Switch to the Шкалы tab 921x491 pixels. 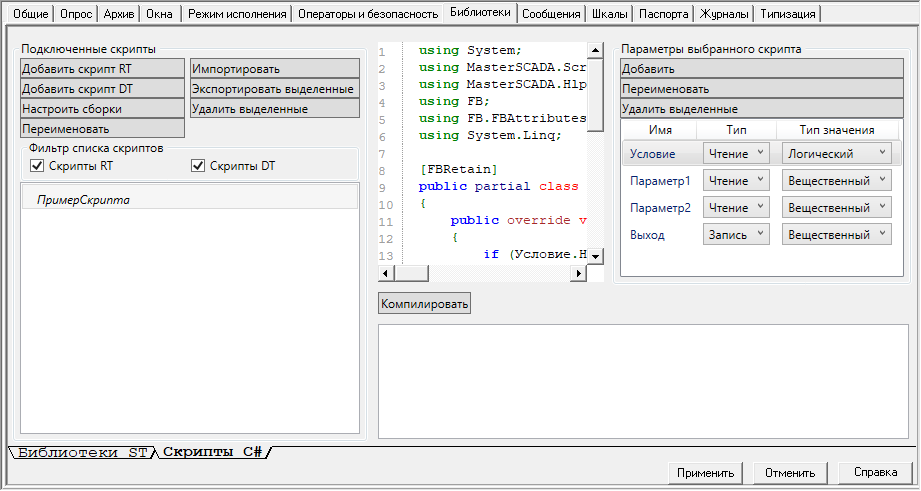609,14
